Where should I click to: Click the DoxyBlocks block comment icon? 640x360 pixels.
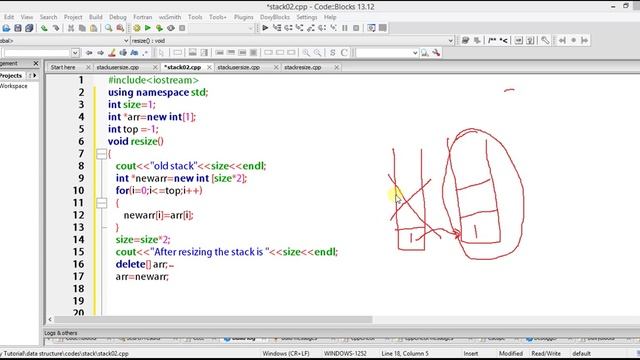pos(492,40)
